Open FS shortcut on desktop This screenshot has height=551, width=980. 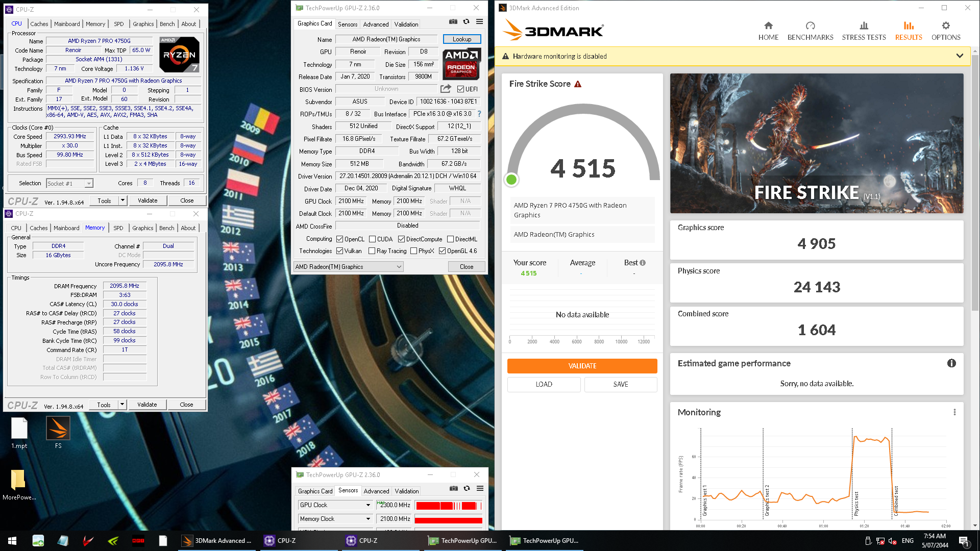[x=58, y=433]
